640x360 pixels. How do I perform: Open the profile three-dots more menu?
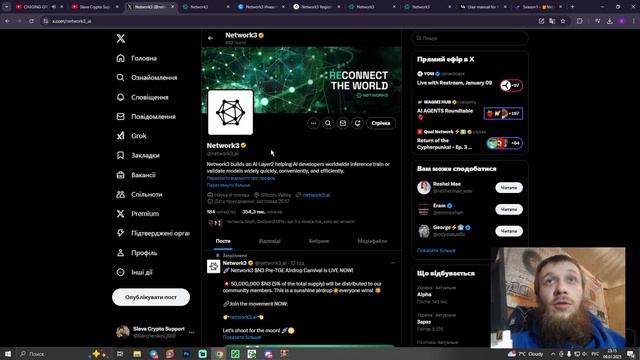(x=313, y=123)
